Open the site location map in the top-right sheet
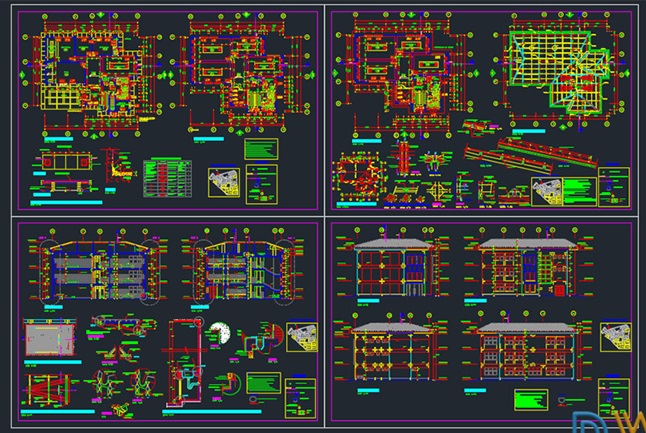This screenshot has width=646, height=433. (546, 191)
